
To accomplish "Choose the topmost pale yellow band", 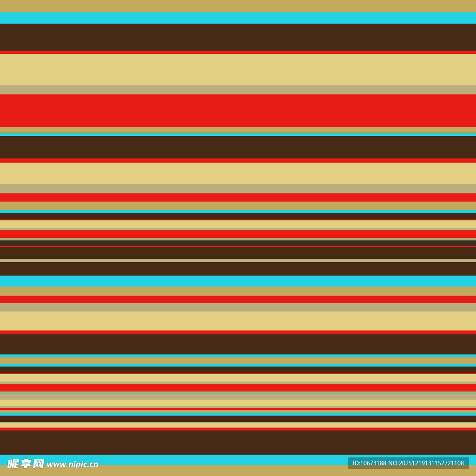I will tap(238, 70).
